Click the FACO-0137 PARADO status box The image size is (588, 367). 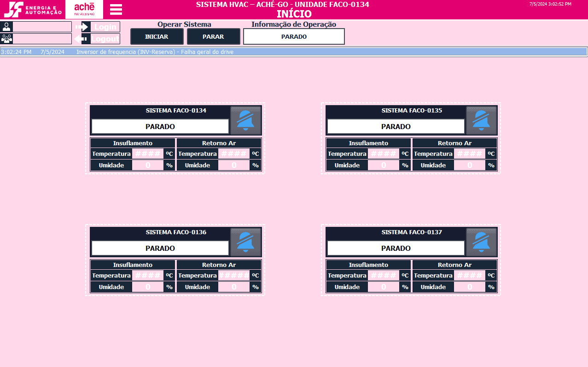396,248
